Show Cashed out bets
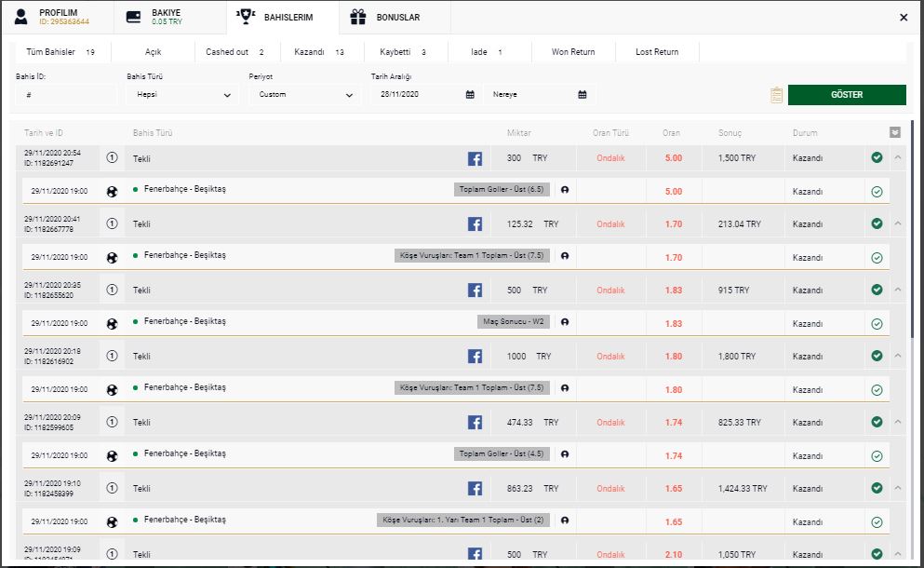Image resolution: width=924 pixels, height=568 pixels. coord(237,52)
